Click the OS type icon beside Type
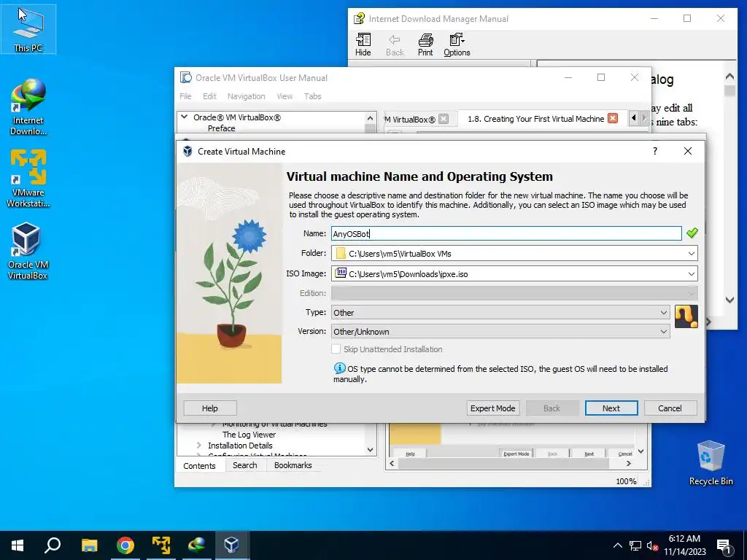The image size is (747, 560). click(x=686, y=316)
